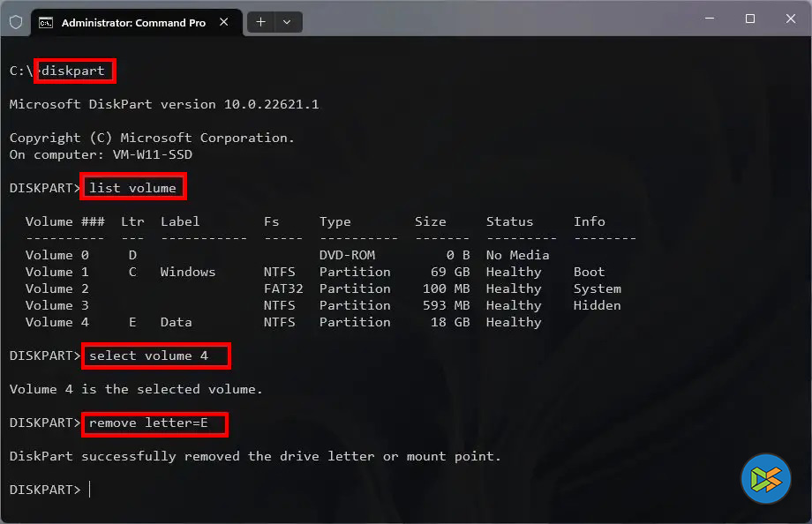Screen dimensions: 812x524
Task: Close the terminal window
Action: (791, 19)
